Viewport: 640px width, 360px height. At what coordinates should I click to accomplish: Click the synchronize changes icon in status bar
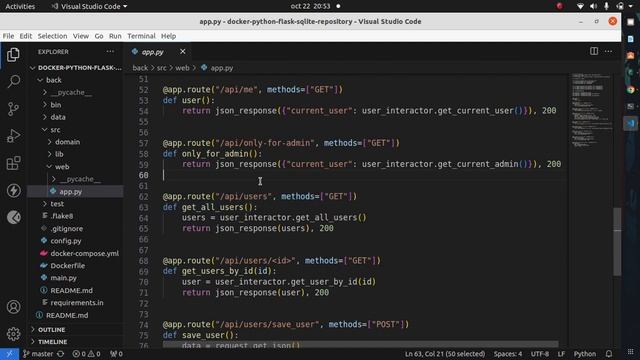[x=60, y=354]
